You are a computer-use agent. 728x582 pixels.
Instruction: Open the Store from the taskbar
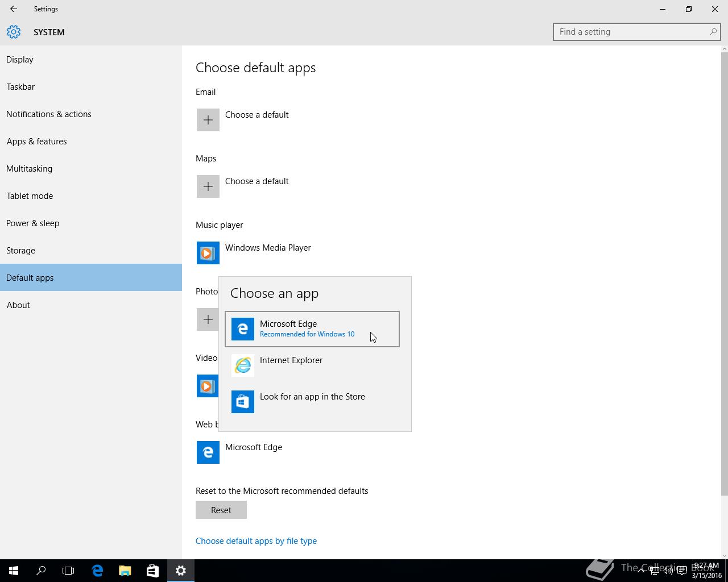tap(152, 571)
